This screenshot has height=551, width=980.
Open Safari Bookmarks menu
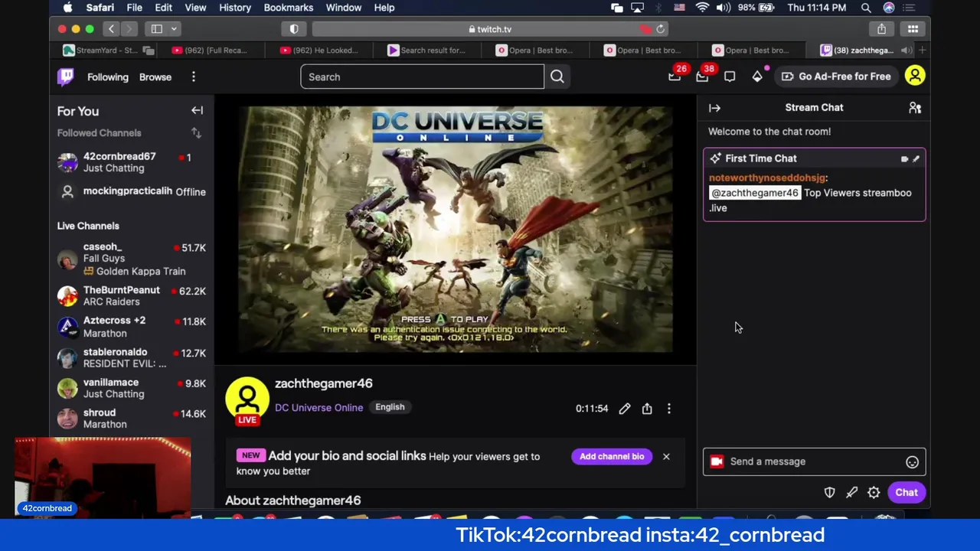tap(289, 8)
